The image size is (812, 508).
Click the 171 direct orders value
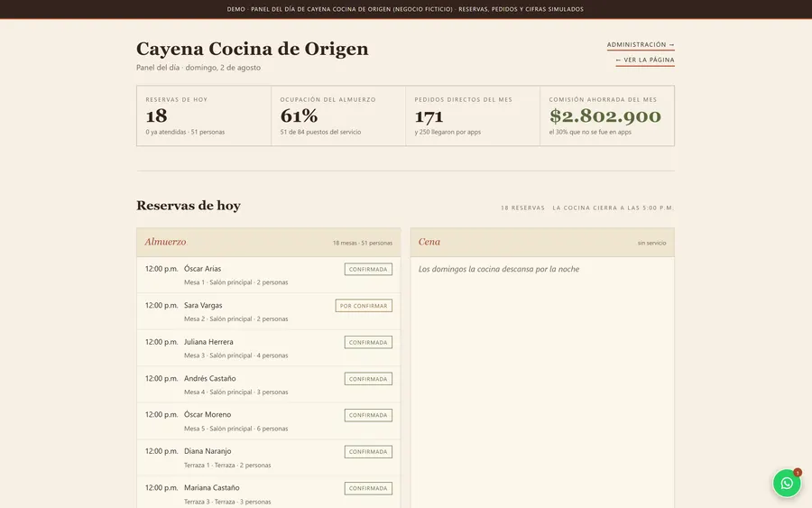429,116
